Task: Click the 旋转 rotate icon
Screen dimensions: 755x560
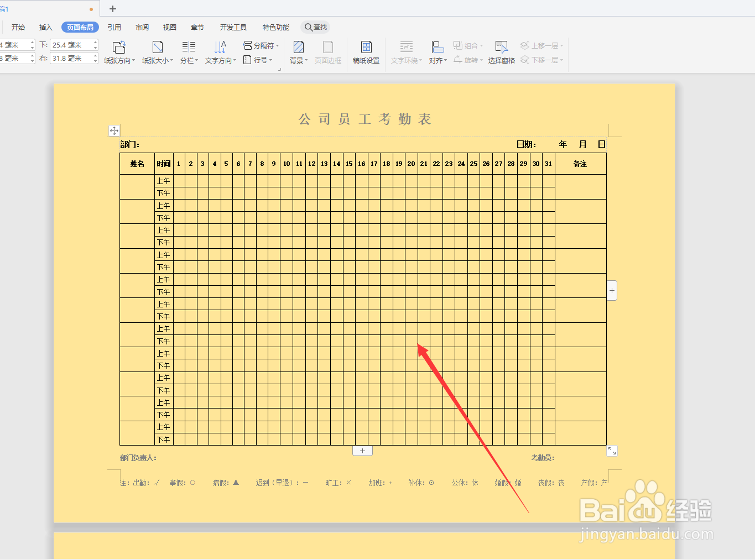Action: [x=458, y=60]
